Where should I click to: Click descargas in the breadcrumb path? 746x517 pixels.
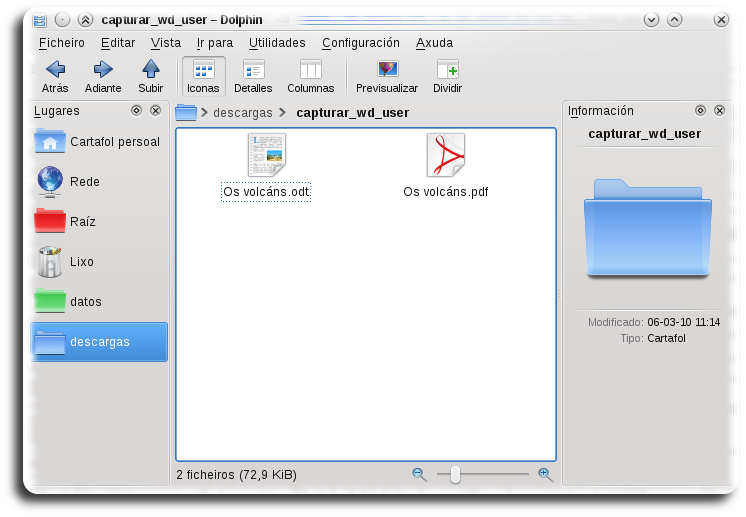pyautogui.click(x=243, y=113)
